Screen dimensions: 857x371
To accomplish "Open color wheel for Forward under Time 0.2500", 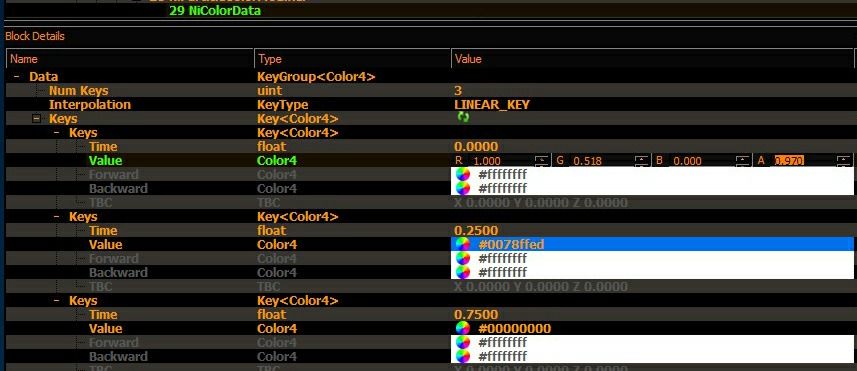I will coord(462,258).
